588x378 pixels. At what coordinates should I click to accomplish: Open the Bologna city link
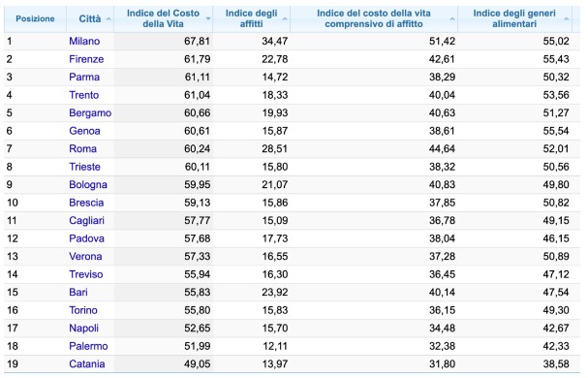point(88,185)
